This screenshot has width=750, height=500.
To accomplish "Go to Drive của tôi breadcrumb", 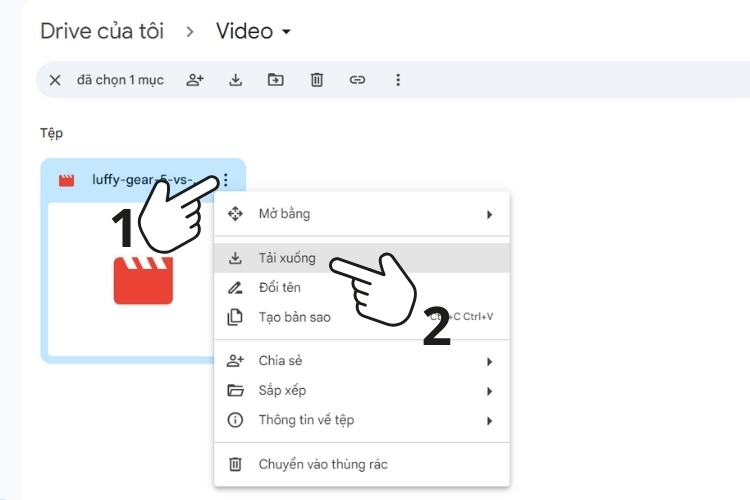I will coord(102,31).
